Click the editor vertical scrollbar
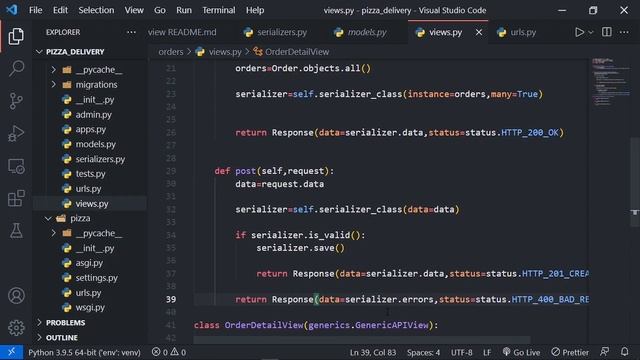The width and height of the screenshot is (640, 360). tap(635, 182)
